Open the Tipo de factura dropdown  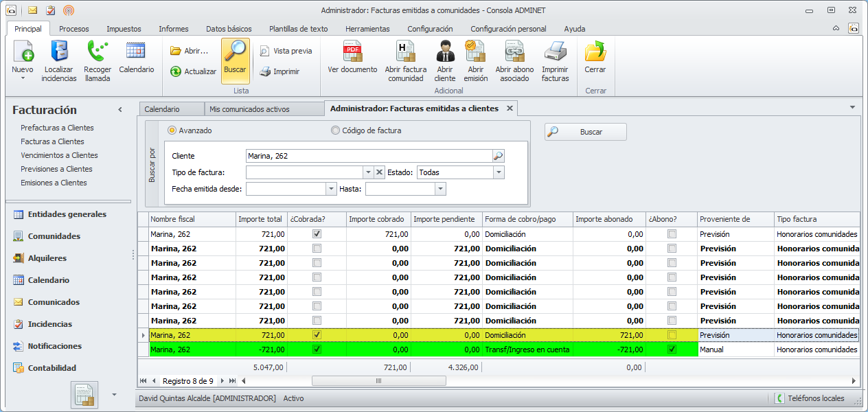point(368,172)
